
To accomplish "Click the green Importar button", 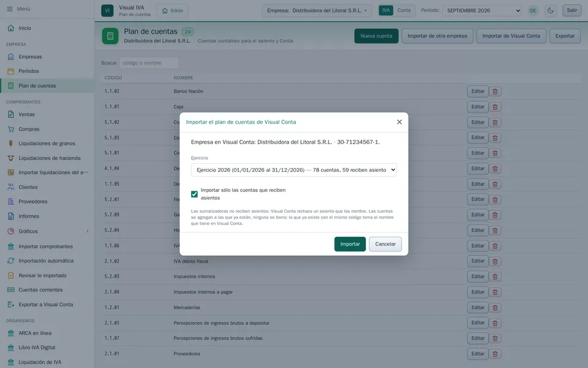I will [350, 244].
